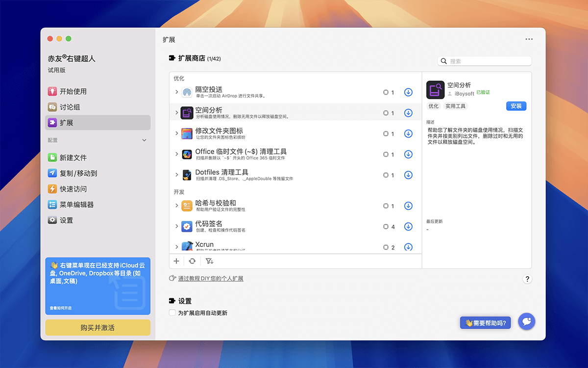Expand the Office 临时文件 清理工具 row
This screenshot has height=368, width=588.
[x=176, y=154]
